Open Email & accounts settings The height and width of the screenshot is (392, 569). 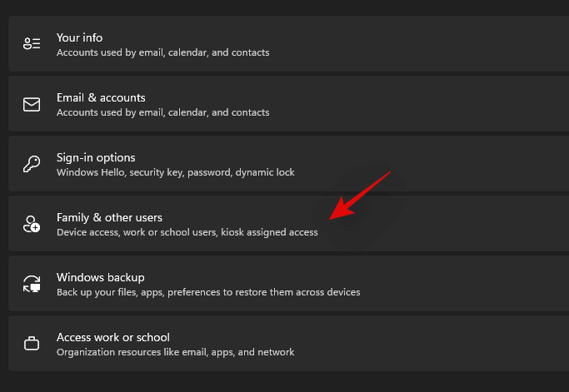(101, 97)
